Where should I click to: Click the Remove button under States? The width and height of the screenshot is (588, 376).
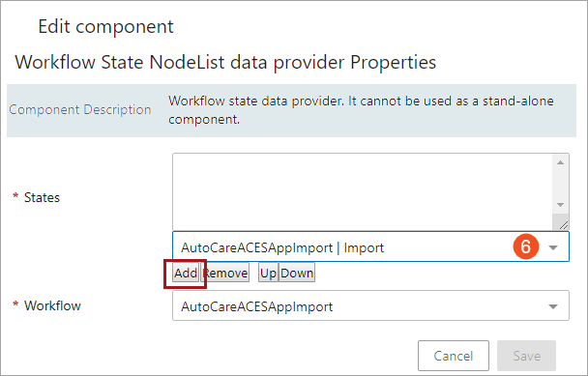(225, 273)
